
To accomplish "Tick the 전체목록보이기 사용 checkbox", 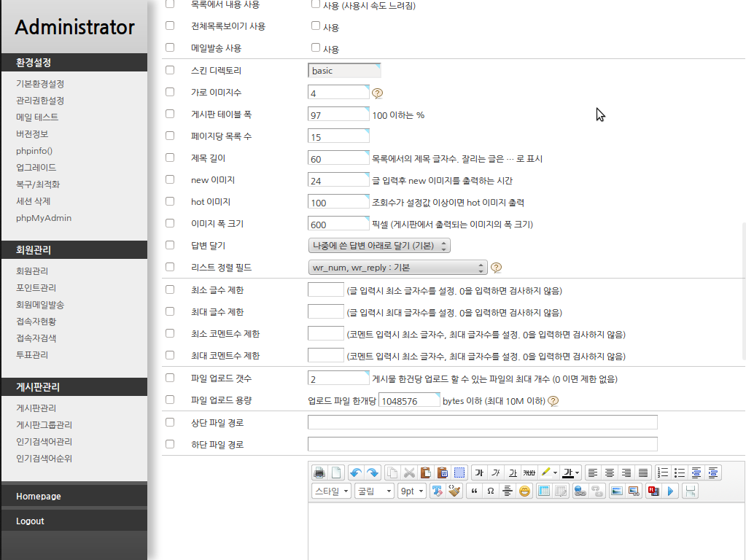I will [316, 26].
